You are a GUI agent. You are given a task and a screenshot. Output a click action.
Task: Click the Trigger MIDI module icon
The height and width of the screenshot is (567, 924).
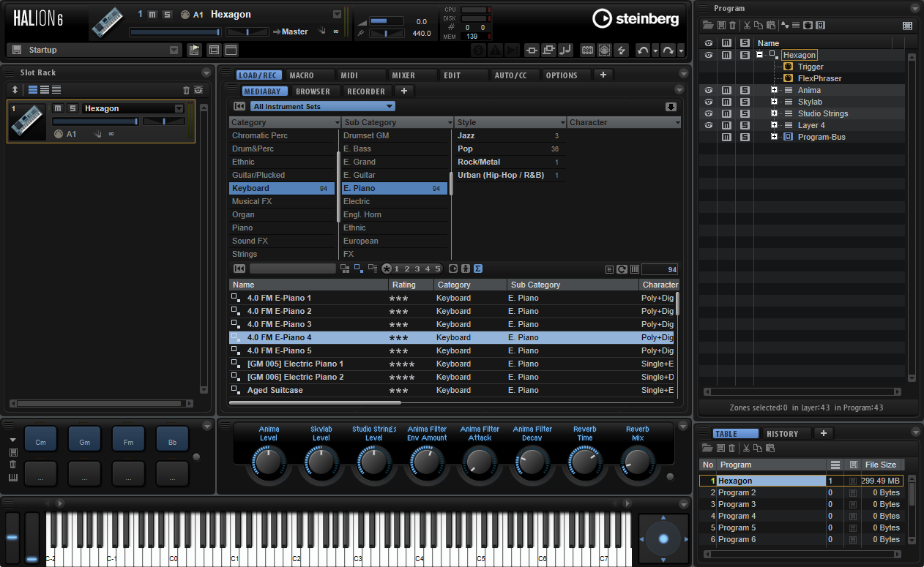pyautogui.click(x=788, y=67)
